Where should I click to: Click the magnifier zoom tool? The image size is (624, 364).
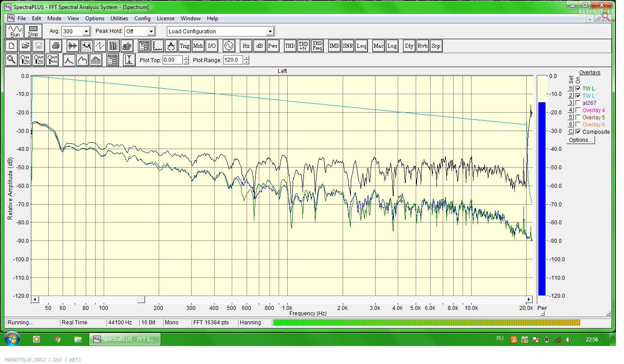tap(12, 60)
